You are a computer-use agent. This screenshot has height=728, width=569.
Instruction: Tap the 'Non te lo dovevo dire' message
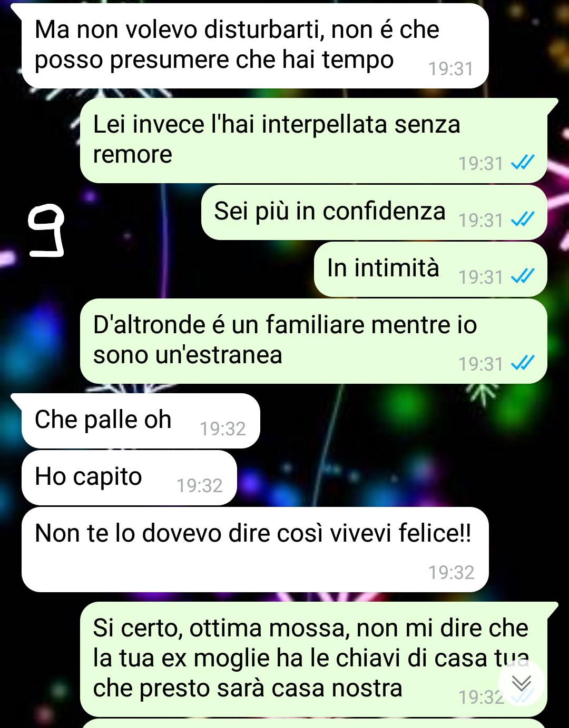pos(255,550)
